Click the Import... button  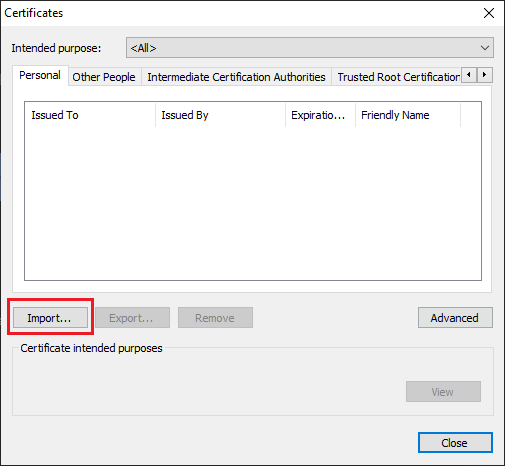pos(50,318)
